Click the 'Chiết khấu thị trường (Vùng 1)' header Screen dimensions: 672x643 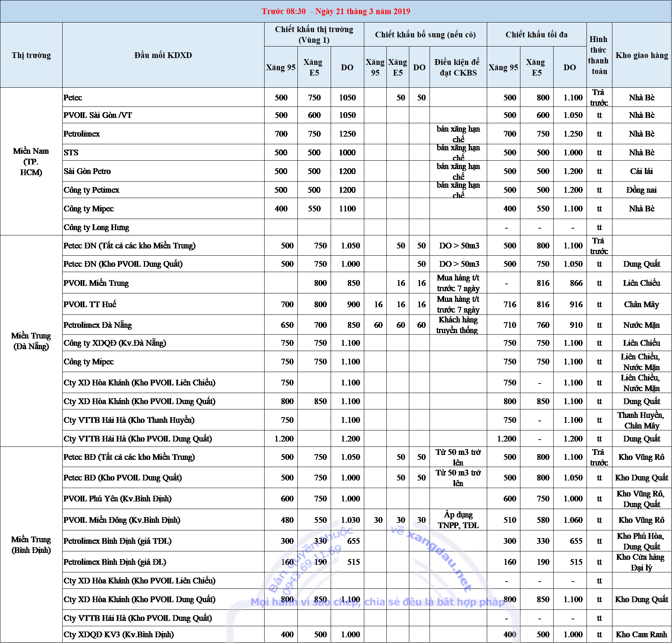point(314,34)
